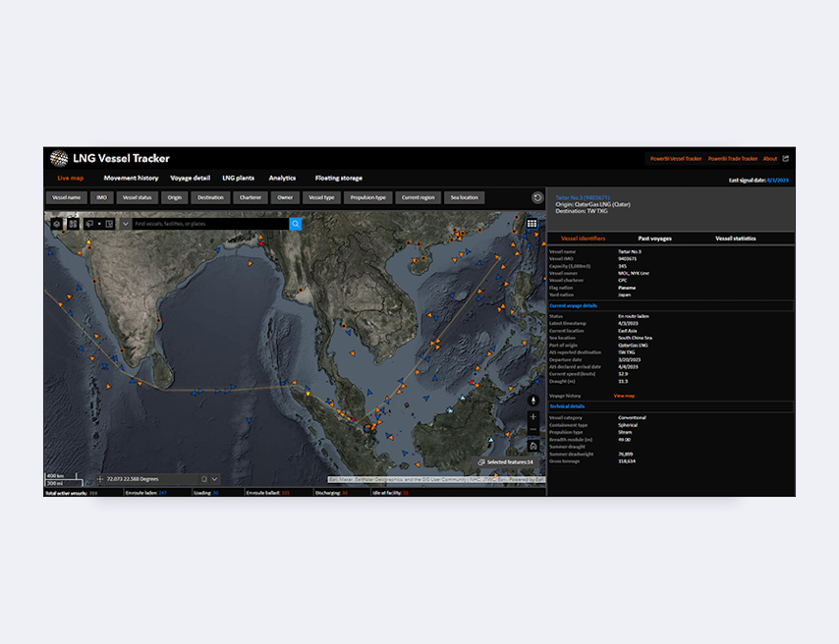839x644 pixels.
Task: Switch to the Voyage detail tab
Action: coord(190,178)
